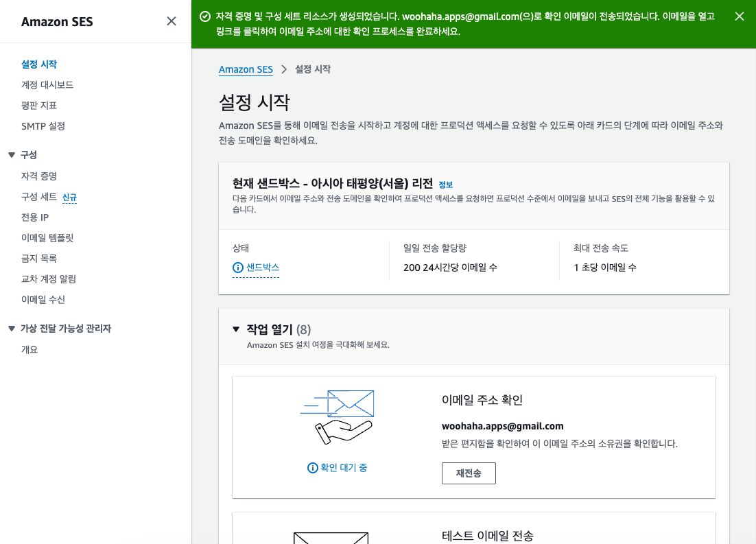Screen dimensions: 756x544
Task: Open 설정 시작 in the sidebar
Action: [39, 64]
